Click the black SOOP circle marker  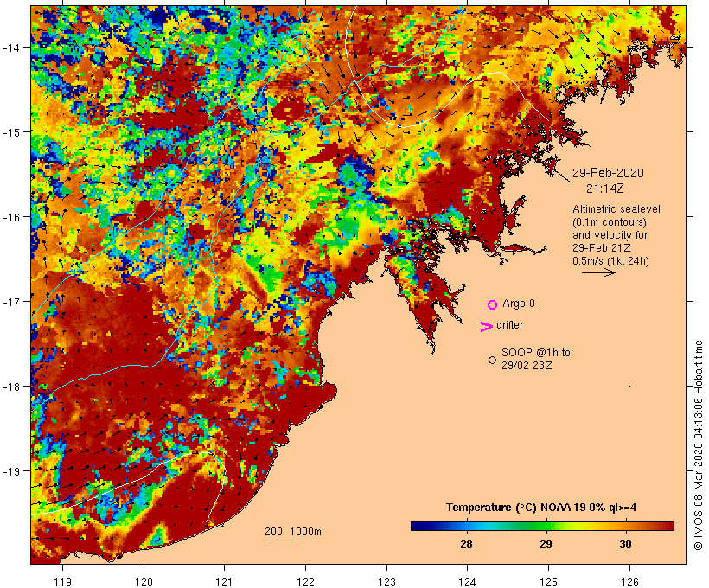pos(493,360)
